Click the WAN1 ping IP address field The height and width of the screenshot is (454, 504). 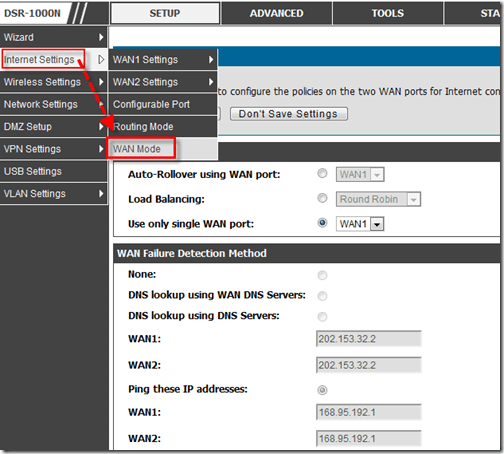click(369, 413)
